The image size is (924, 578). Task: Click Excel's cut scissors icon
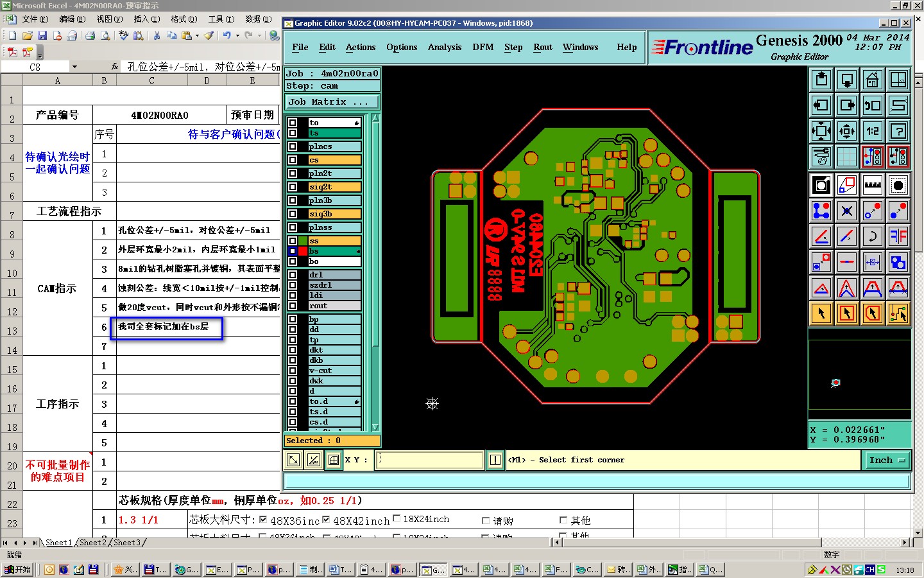156,35
